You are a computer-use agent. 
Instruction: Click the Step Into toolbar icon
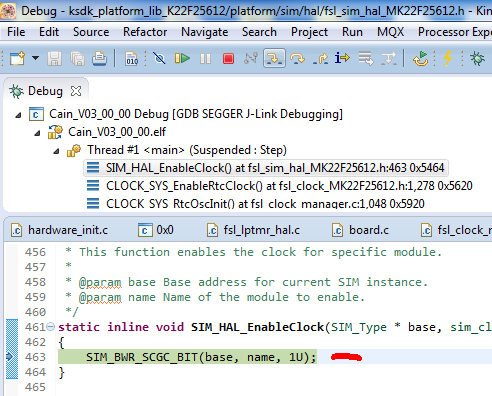tap(274, 58)
